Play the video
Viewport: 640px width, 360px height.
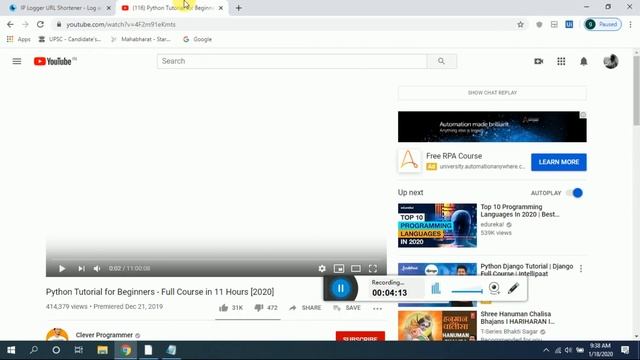pyautogui.click(x=62, y=269)
